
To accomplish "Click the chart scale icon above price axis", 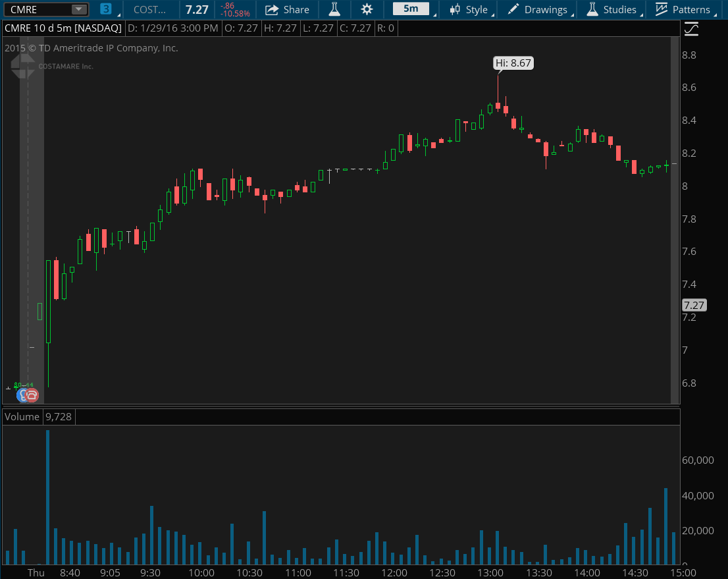I will (691, 28).
